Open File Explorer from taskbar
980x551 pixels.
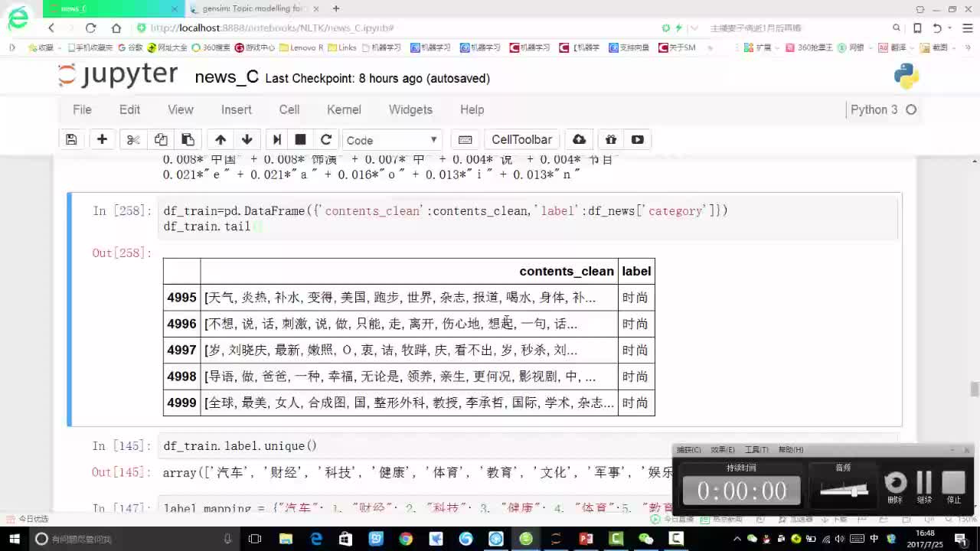pos(286,539)
